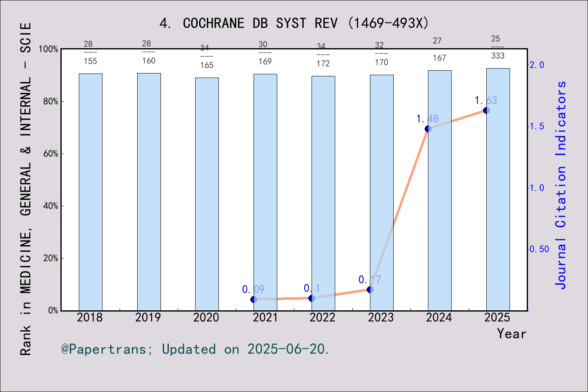
Task: Click the 60% gridline tick label
Action: click(51, 154)
